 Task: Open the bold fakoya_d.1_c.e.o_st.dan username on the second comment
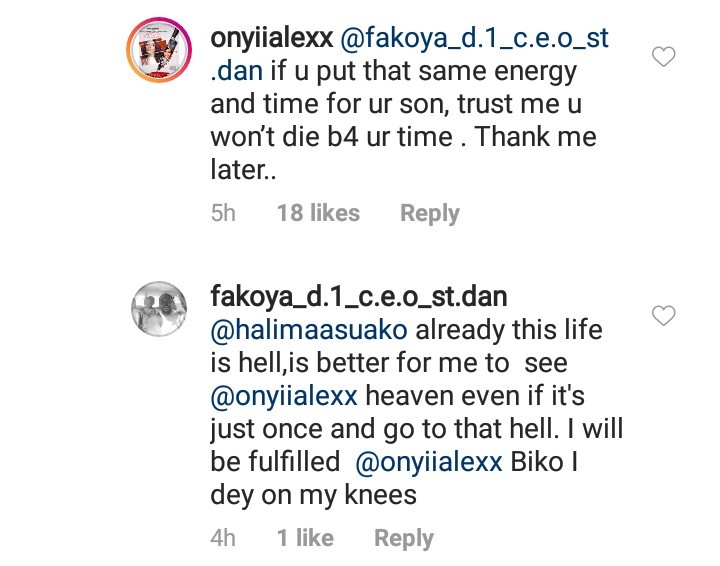(360, 296)
